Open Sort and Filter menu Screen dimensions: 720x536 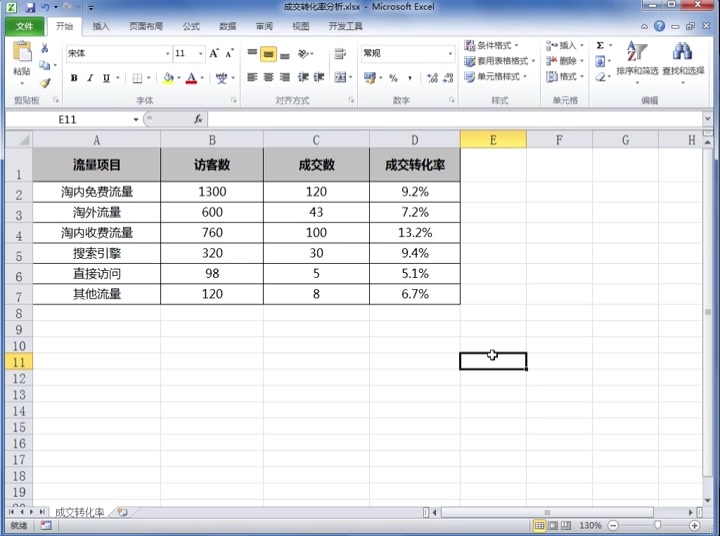coord(637,62)
